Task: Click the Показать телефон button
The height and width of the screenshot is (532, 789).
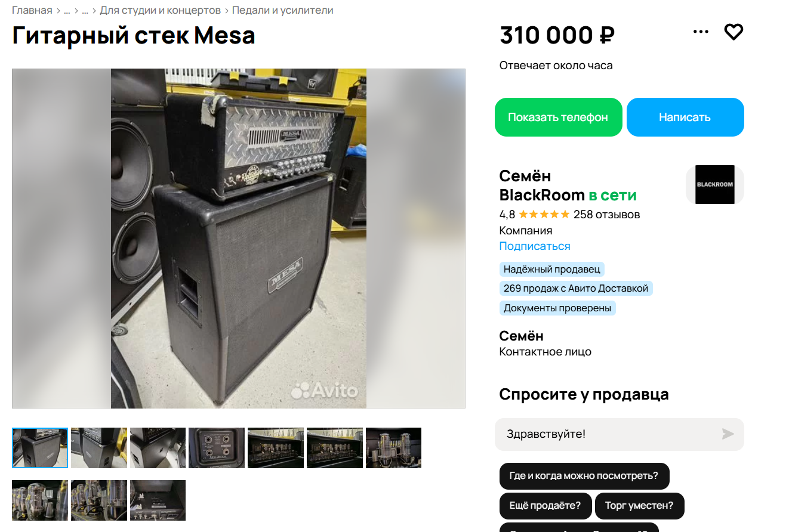Action: (558, 117)
